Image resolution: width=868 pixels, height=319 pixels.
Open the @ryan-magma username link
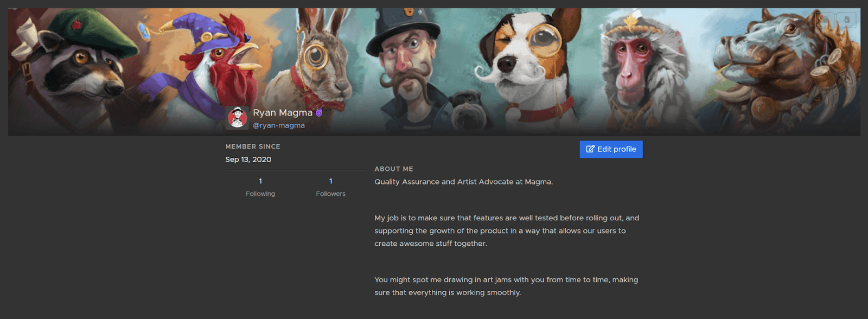click(279, 125)
